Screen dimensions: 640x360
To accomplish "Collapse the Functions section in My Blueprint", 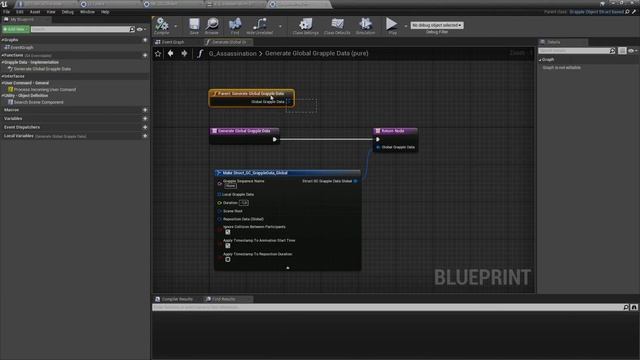I will tap(2, 55).
